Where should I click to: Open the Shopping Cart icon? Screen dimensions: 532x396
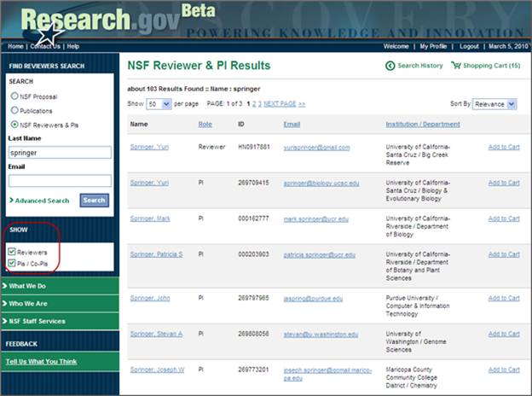(457, 66)
